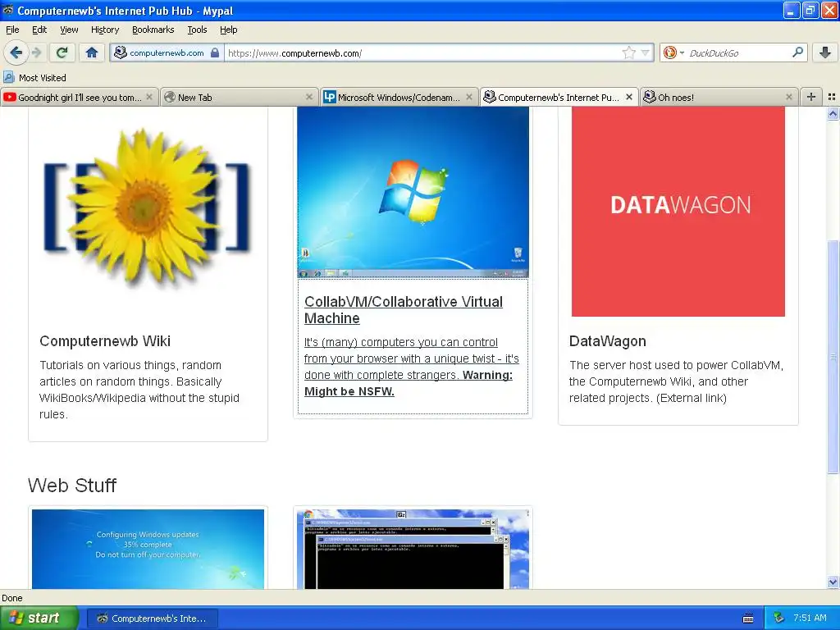Open the Computernewb Wiki sunflower image
The height and width of the screenshot is (630, 840).
147,208
